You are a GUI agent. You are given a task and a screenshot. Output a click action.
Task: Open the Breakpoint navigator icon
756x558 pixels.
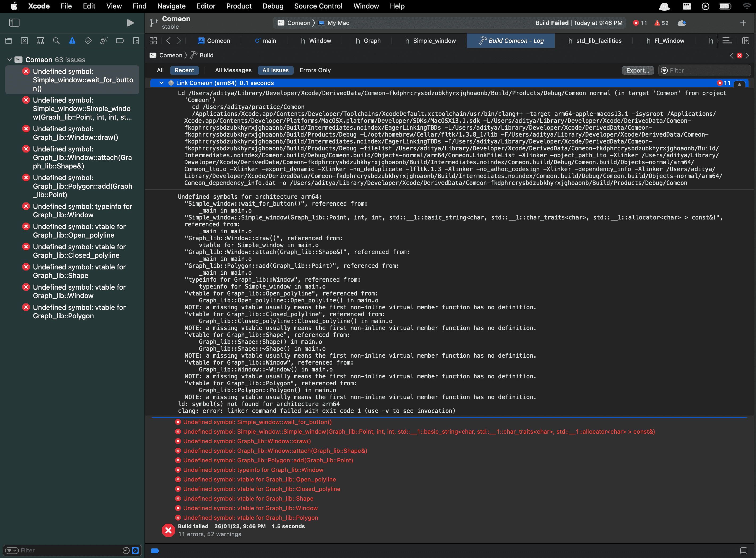pos(120,41)
